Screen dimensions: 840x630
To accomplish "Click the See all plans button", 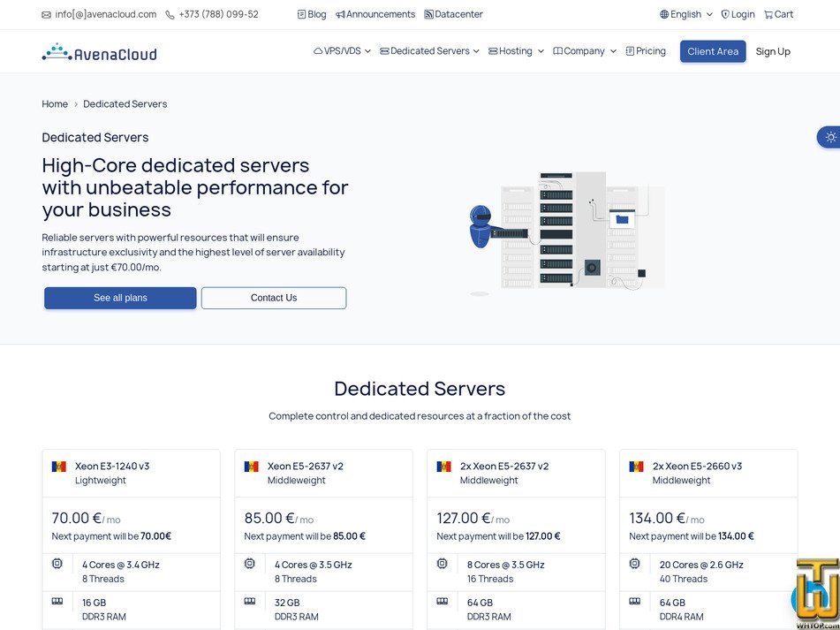I will click(x=120, y=298).
